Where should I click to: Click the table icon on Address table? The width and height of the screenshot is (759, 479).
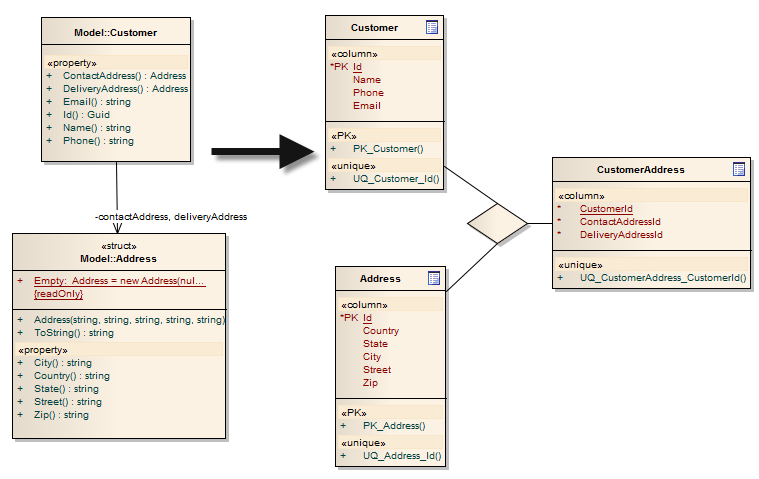coord(434,278)
